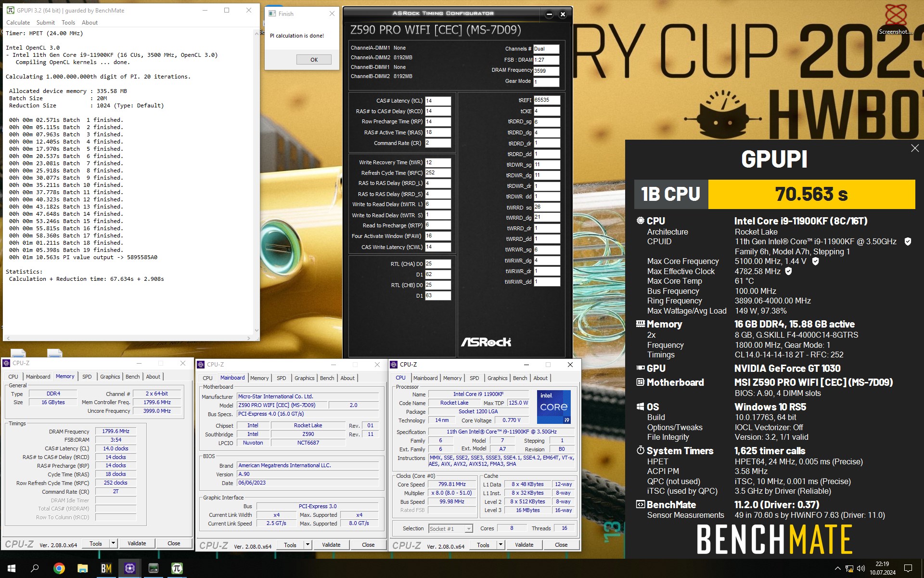Open File Explorer from taskbar
This screenshot has width=924, height=578.
pyautogui.click(x=83, y=568)
